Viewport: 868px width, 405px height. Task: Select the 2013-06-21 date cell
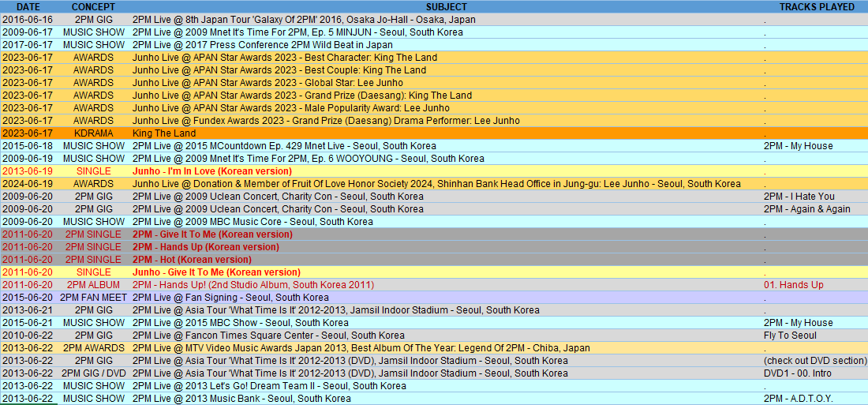(28, 310)
